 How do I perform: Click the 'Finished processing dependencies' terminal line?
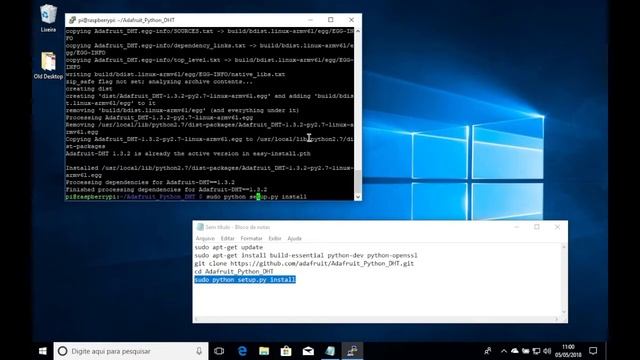click(x=166, y=190)
